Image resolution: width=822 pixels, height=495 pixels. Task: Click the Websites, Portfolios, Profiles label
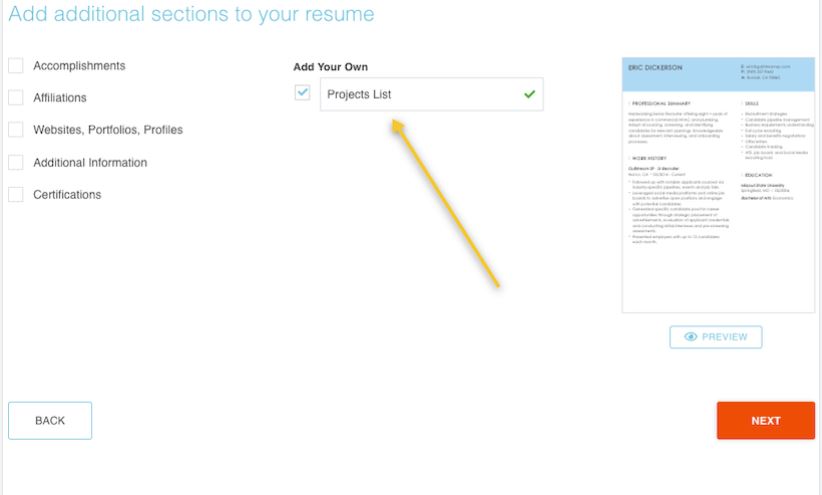coord(108,130)
